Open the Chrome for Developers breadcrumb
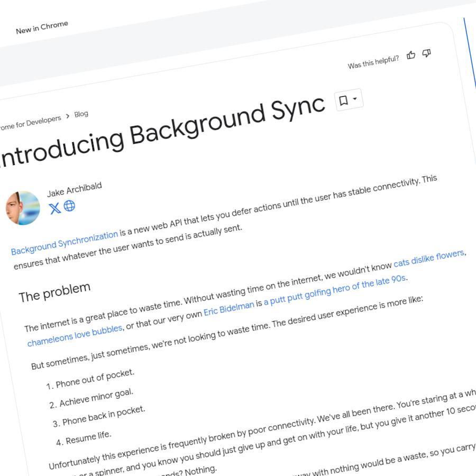 coord(29,123)
